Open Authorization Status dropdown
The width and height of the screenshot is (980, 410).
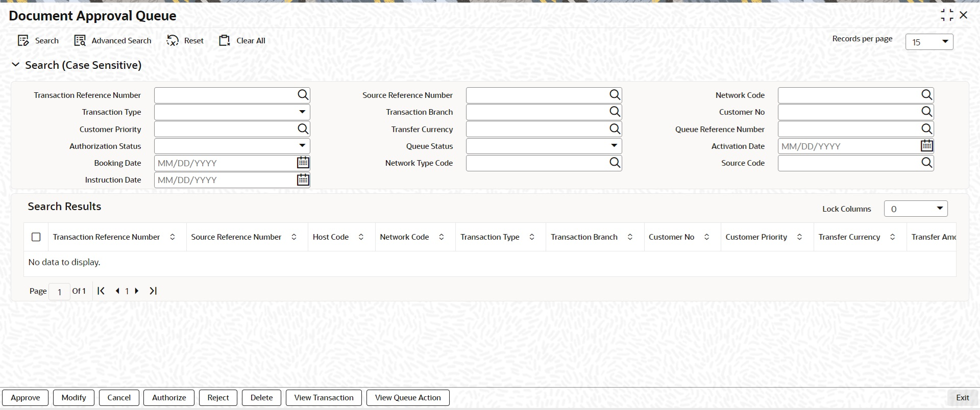click(232, 146)
